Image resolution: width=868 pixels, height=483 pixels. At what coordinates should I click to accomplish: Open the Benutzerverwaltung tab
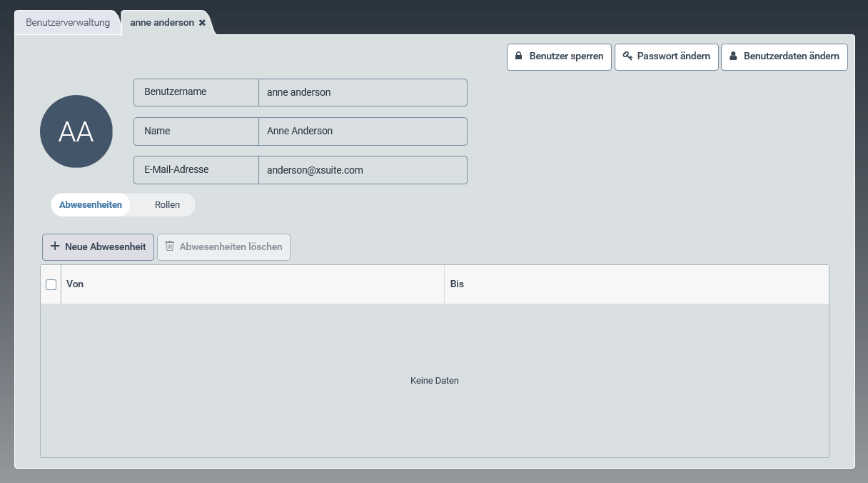(x=68, y=23)
